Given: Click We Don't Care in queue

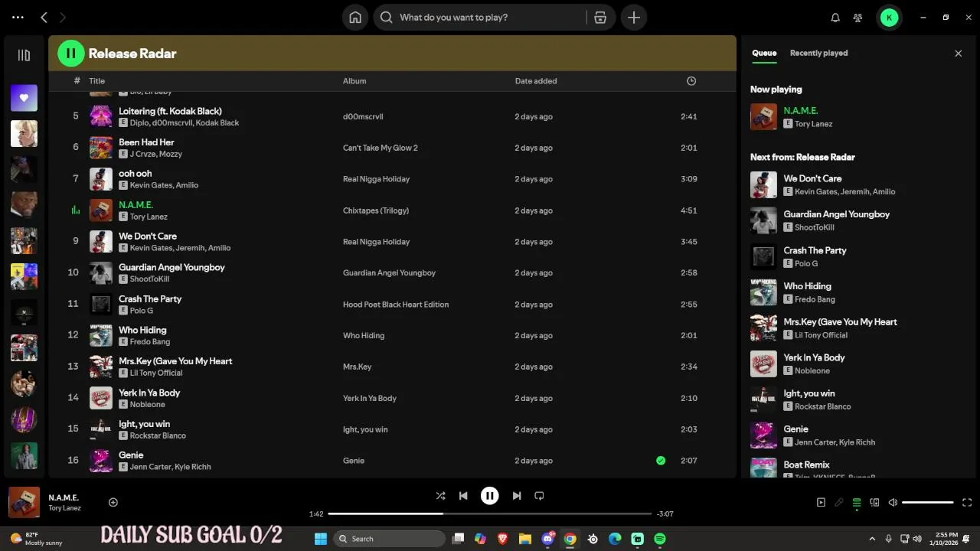Looking at the screenshot, I should click(812, 178).
